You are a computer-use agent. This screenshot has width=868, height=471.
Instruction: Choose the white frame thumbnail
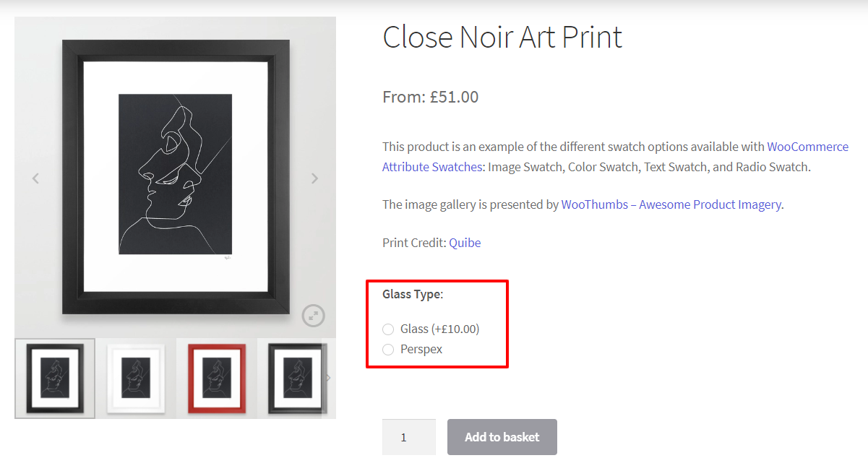click(x=136, y=379)
